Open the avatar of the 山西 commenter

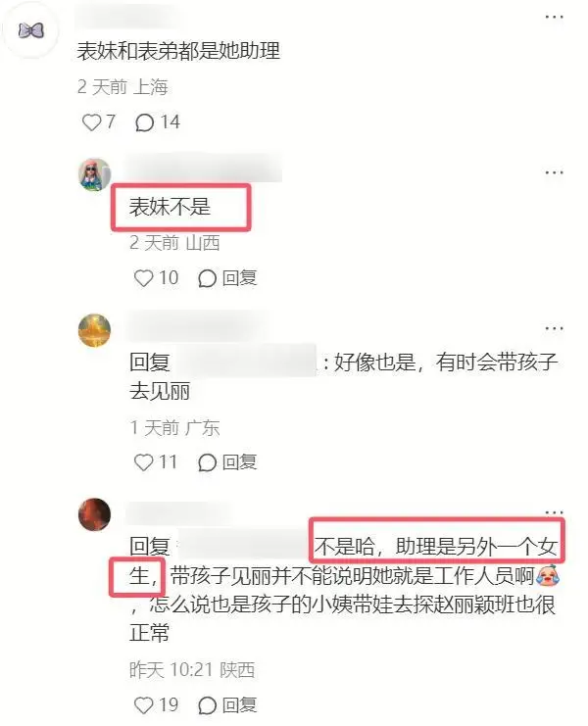pyautogui.click(x=94, y=174)
